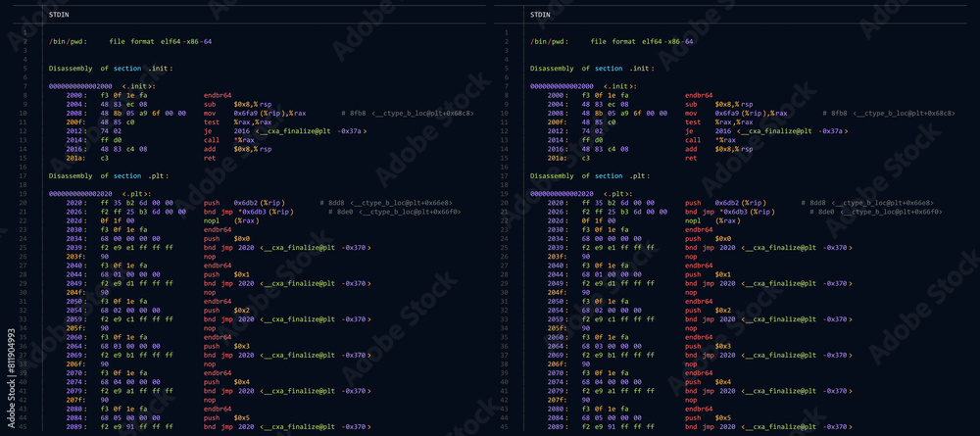Click 'Disassembly of section .plt:' in right pane
This screenshot has width=980, height=436.
pyautogui.click(x=590, y=176)
